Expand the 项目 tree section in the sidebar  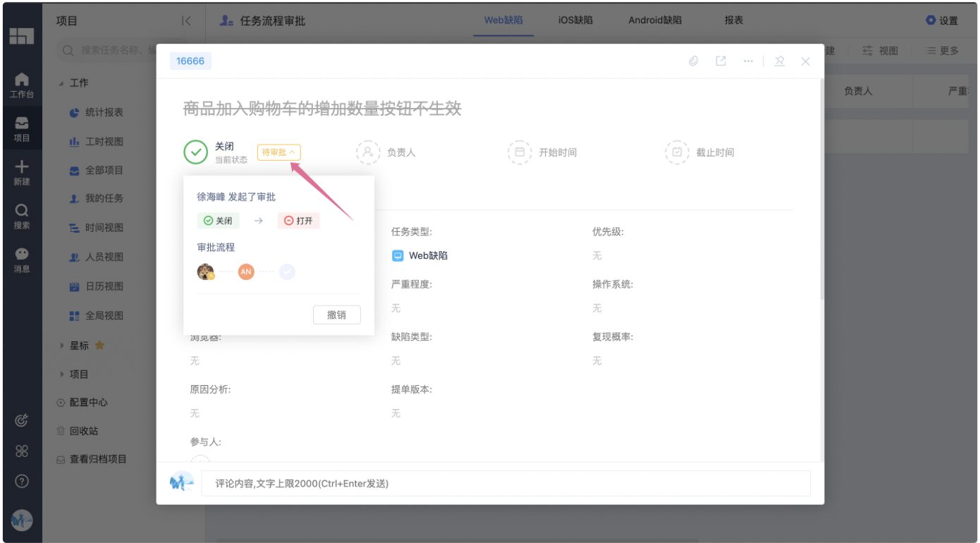click(x=62, y=374)
